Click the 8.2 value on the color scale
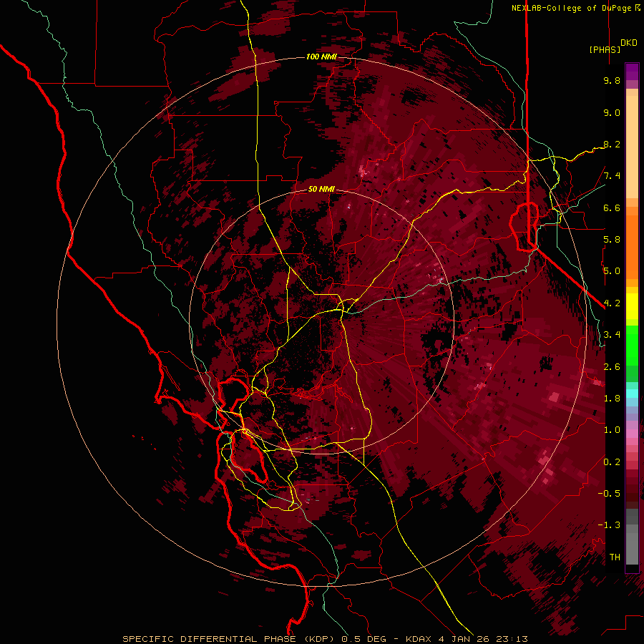Screen dimensions: 644x644 coord(612,144)
